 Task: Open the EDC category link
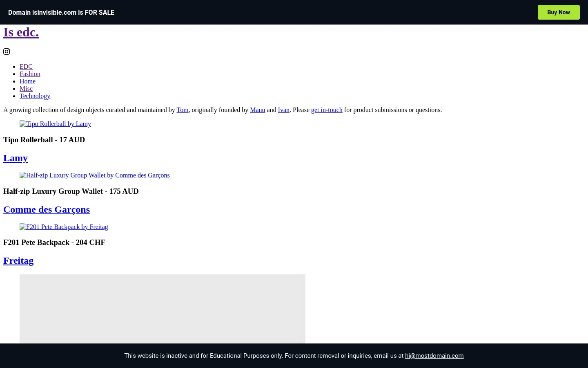pyautogui.click(x=26, y=67)
